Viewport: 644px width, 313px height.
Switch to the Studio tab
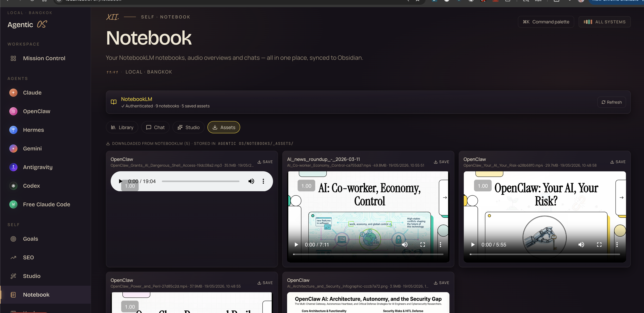[x=188, y=127]
